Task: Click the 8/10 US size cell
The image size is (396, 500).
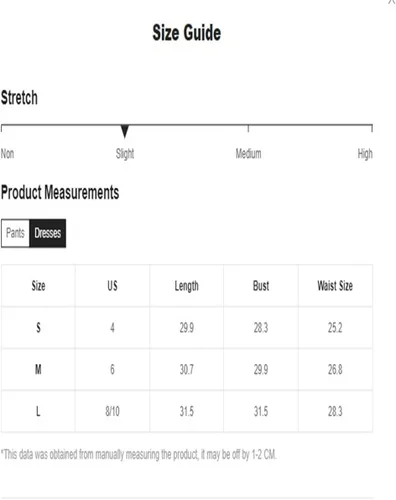Action: pos(112,411)
